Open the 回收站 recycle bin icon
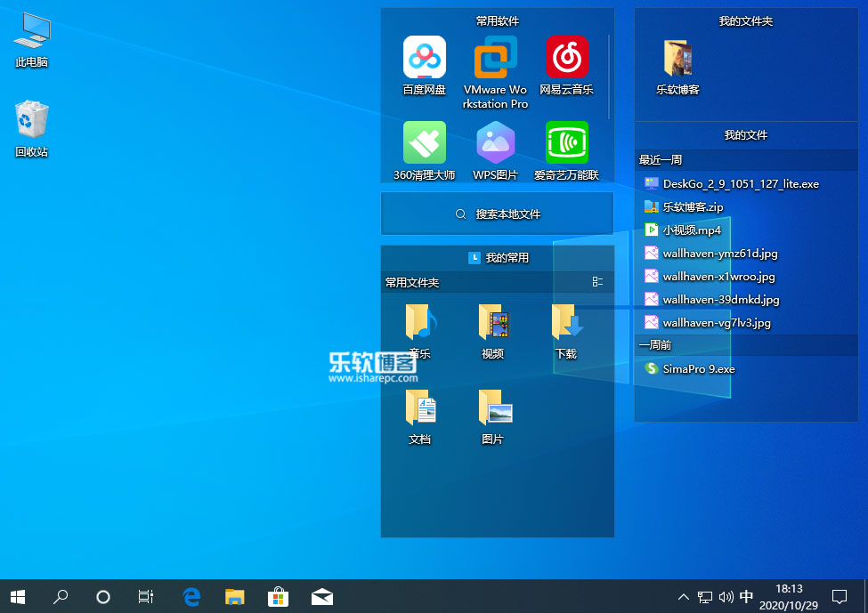The image size is (868, 613). click(x=31, y=129)
